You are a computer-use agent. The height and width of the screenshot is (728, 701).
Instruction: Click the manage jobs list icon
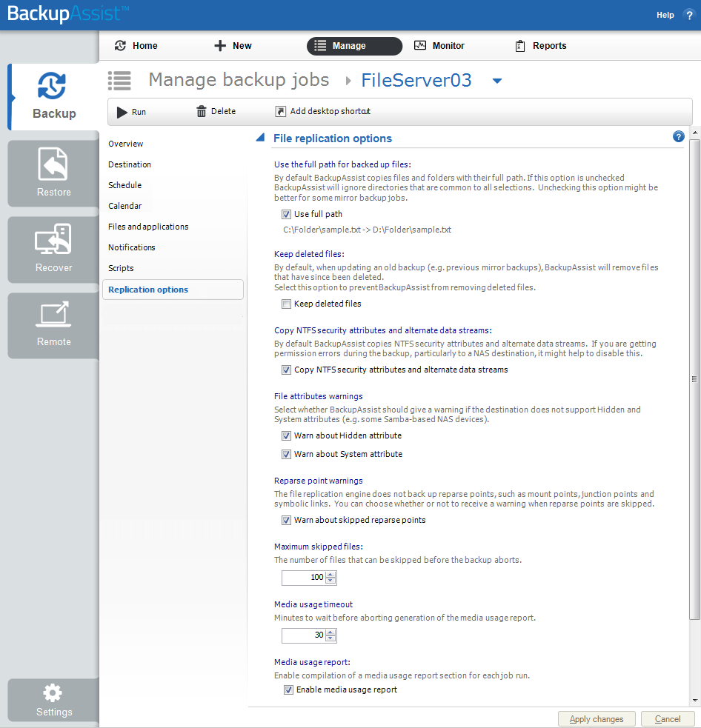pyautogui.click(x=119, y=80)
